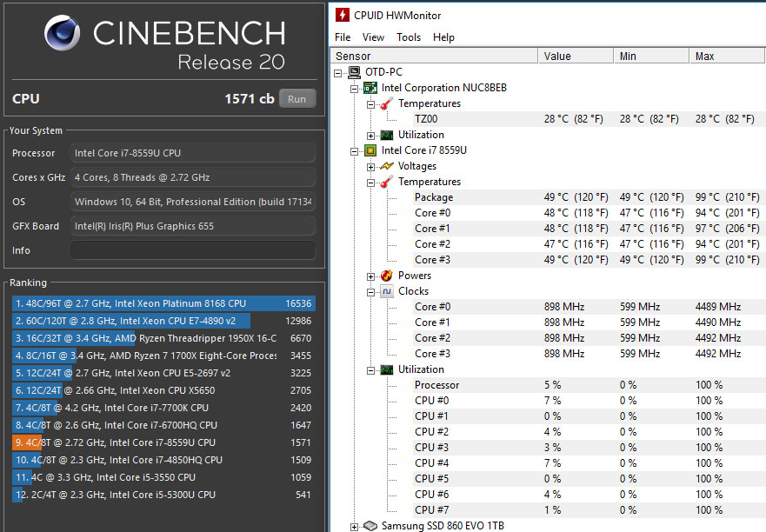This screenshot has height=532, width=766.
Task: Select Core #0 row under Clocks
Action: click(588, 307)
